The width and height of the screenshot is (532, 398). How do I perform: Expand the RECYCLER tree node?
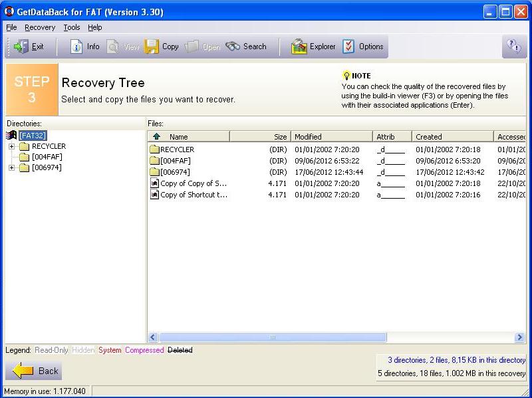click(12, 146)
